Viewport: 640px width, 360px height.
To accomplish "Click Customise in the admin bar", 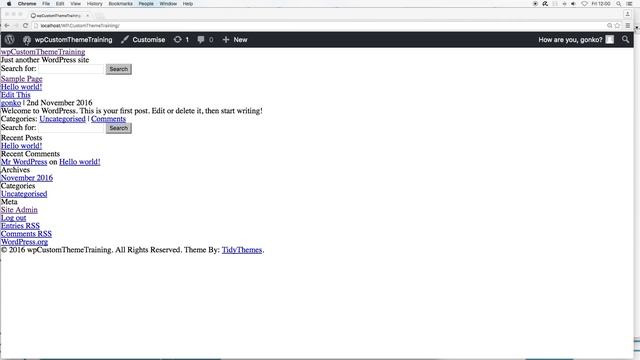I will coord(149,40).
